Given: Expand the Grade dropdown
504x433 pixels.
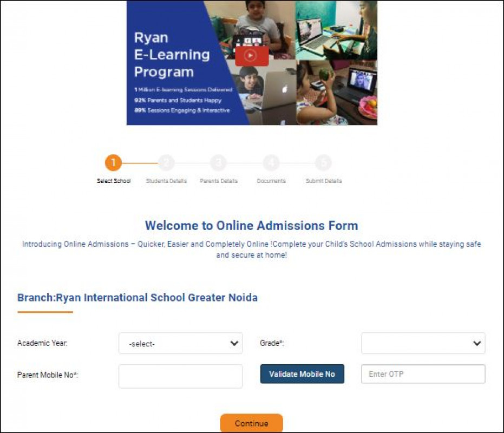Looking at the screenshot, I should point(423,344).
